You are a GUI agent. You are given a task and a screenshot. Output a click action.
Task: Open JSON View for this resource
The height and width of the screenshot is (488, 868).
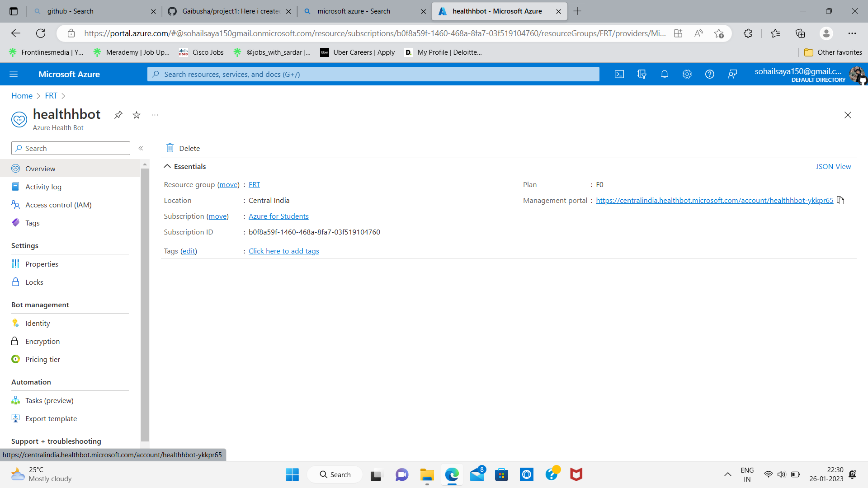(833, 166)
